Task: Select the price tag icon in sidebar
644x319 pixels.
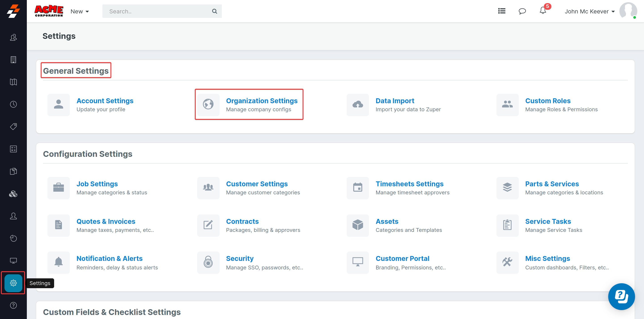Action: 13,126
